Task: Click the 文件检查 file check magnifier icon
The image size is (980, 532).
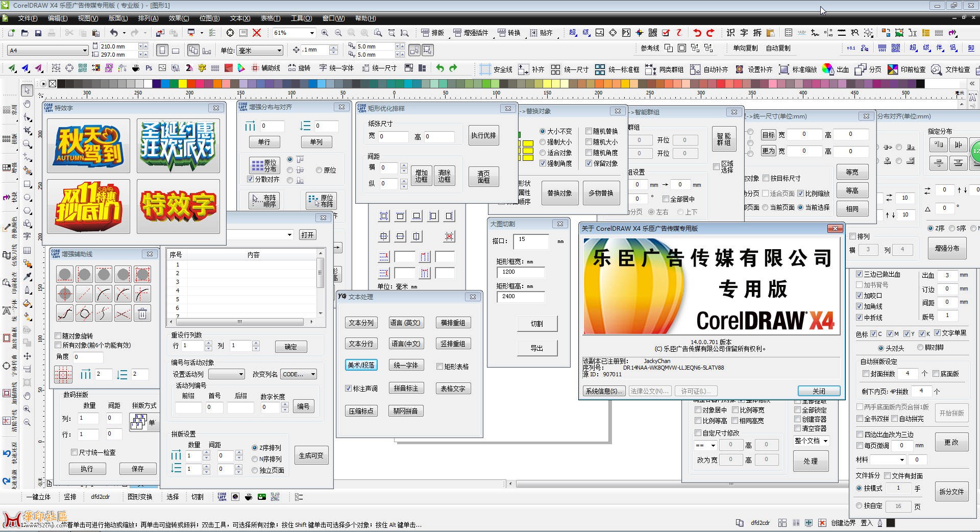Action: tap(937, 69)
